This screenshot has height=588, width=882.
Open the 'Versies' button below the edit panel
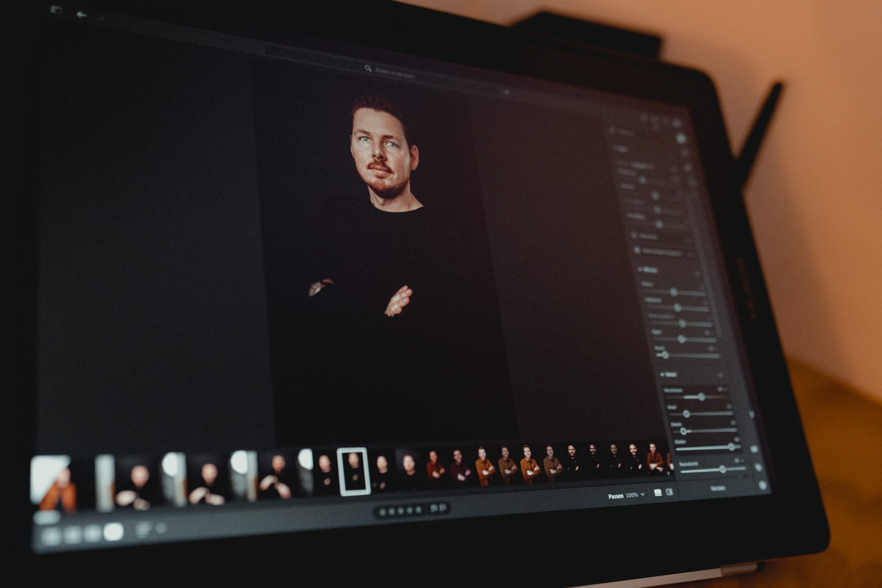(718, 488)
